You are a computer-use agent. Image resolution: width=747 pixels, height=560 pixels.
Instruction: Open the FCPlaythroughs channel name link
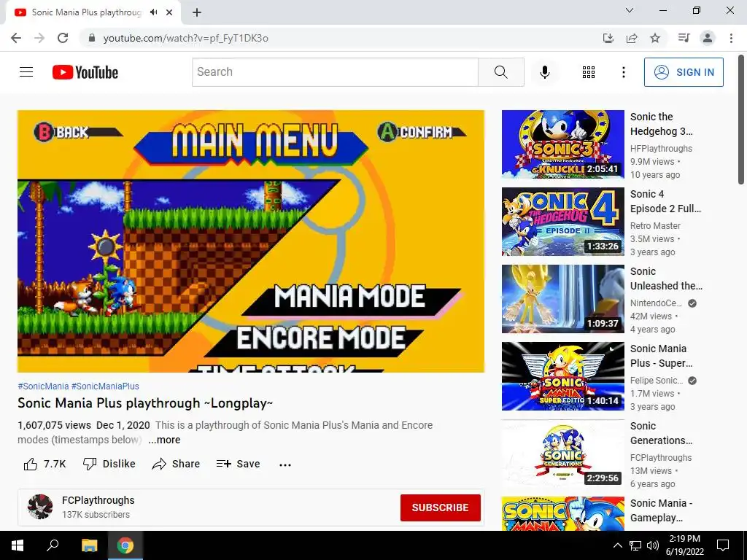[98, 500]
